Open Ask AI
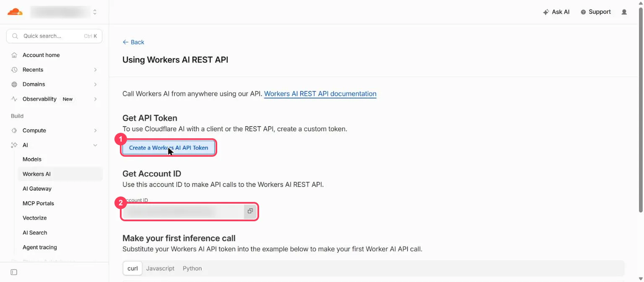644x282 pixels. tap(556, 12)
